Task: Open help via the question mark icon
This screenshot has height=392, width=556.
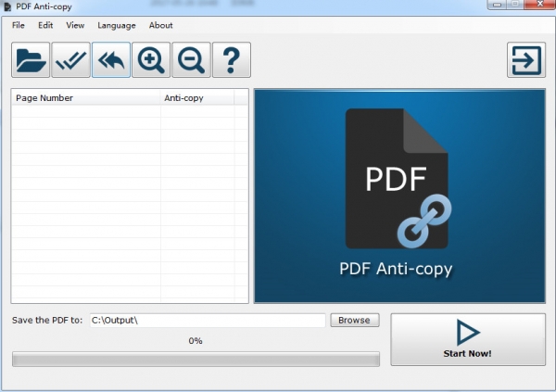Action: tap(231, 60)
